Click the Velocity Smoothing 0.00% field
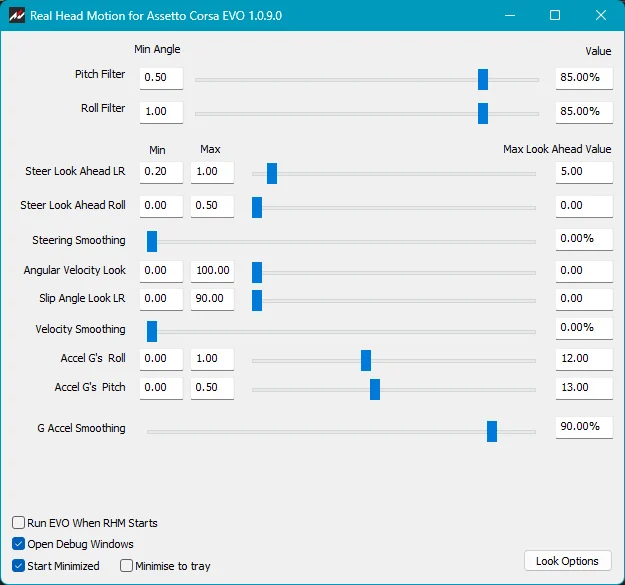The image size is (625, 585). 584,328
